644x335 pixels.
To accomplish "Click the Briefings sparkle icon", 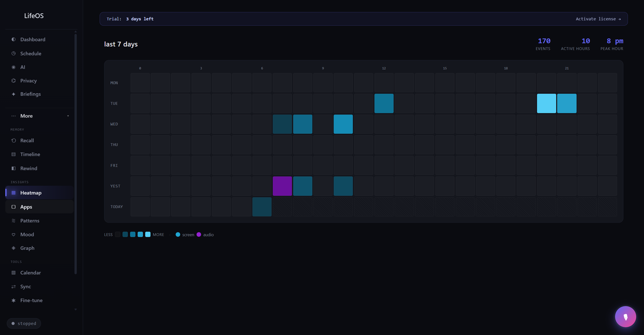I will [x=13, y=94].
